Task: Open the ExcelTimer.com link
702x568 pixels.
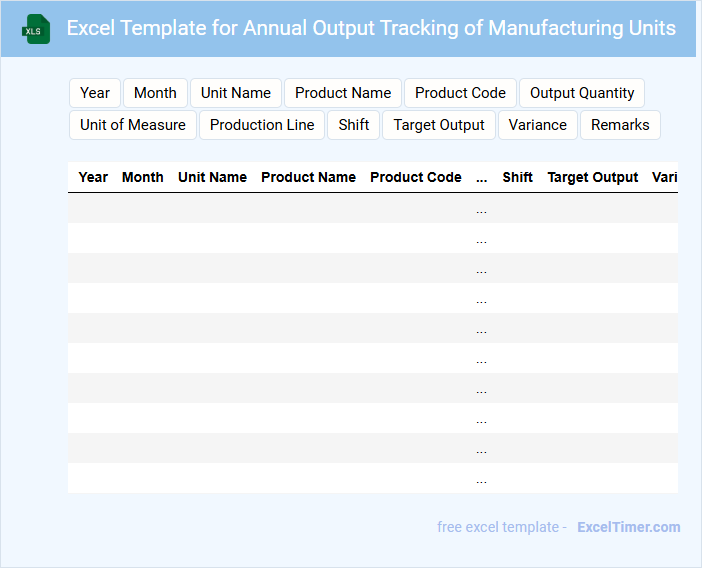Action: tap(628, 527)
